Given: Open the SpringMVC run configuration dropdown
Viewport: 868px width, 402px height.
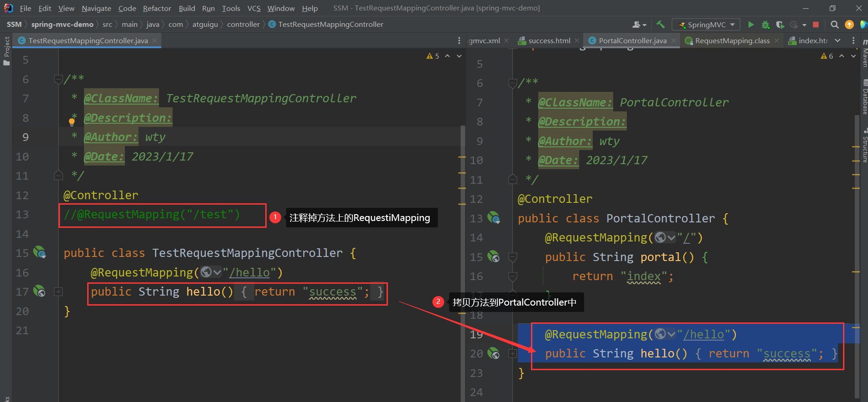Looking at the screenshot, I should [706, 25].
